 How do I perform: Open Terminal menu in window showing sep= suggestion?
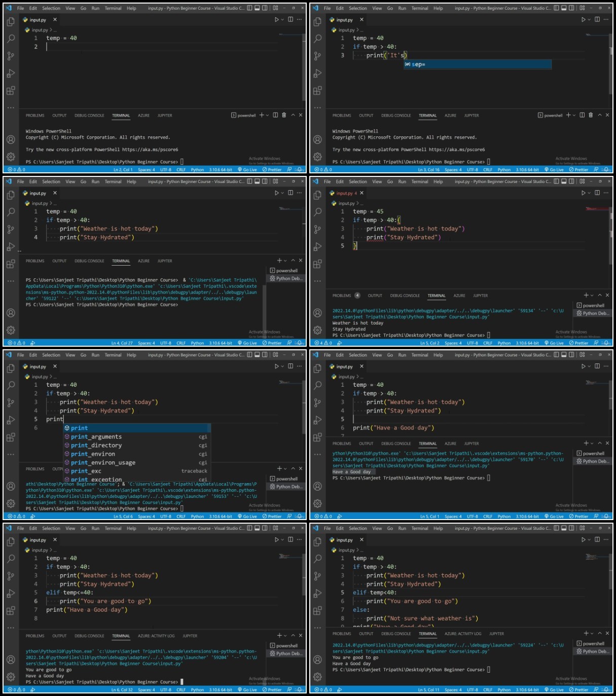(x=420, y=8)
